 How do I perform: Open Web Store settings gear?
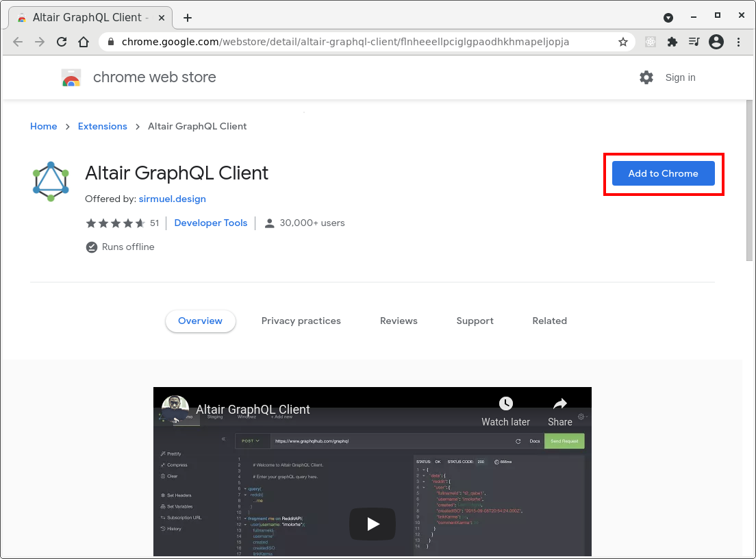point(646,77)
